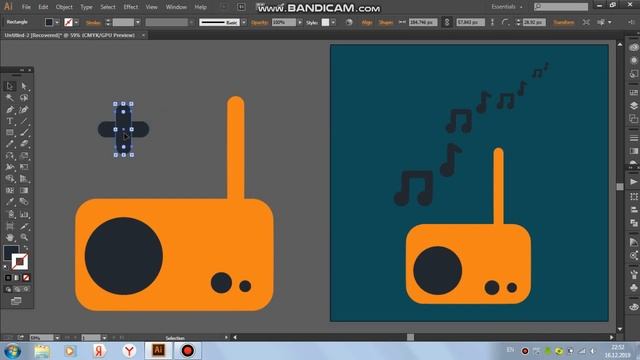Click the Stroke color box in toolbox
Viewport: 640px width, 360px height.
click(x=20, y=262)
